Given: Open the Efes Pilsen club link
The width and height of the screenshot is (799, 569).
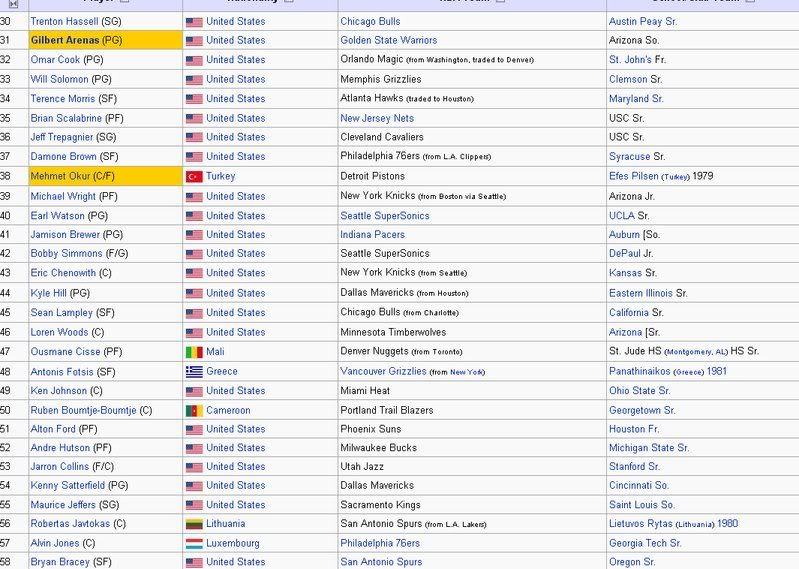Looking at the screenshot, I should point(633,176).
